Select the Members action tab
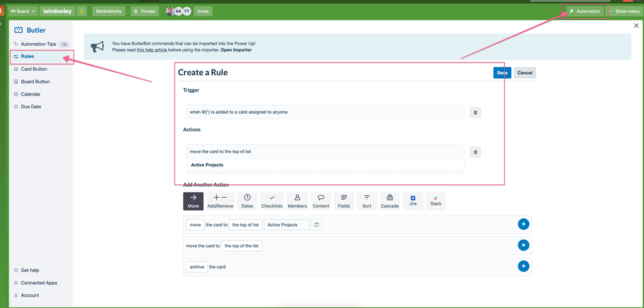 [x=297, y=201]
